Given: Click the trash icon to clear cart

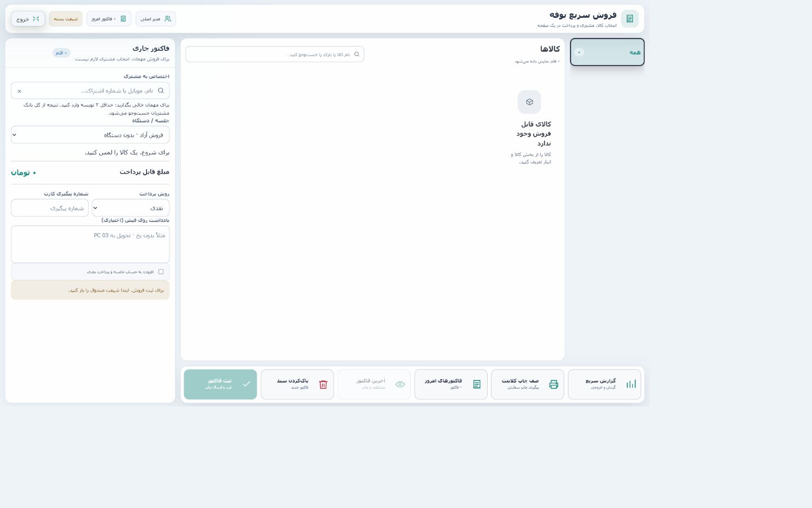Looking at the screenshot, I should [x=323, y=384].
